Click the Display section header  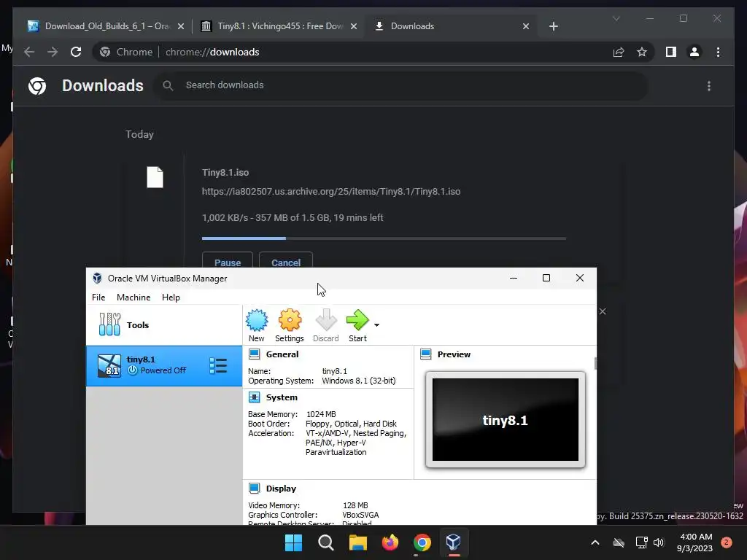[281, 489]
